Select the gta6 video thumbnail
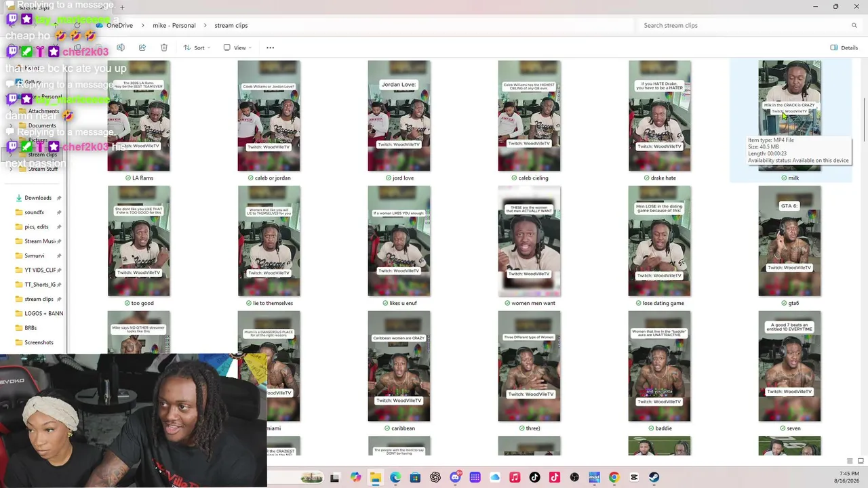The image size is (868, 488). [789, 241]
